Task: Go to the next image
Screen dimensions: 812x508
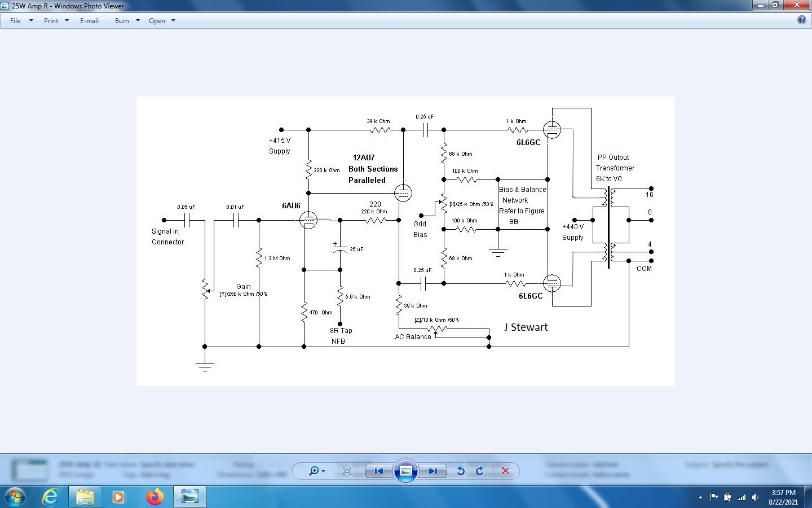Action: (x=433, y=471)
